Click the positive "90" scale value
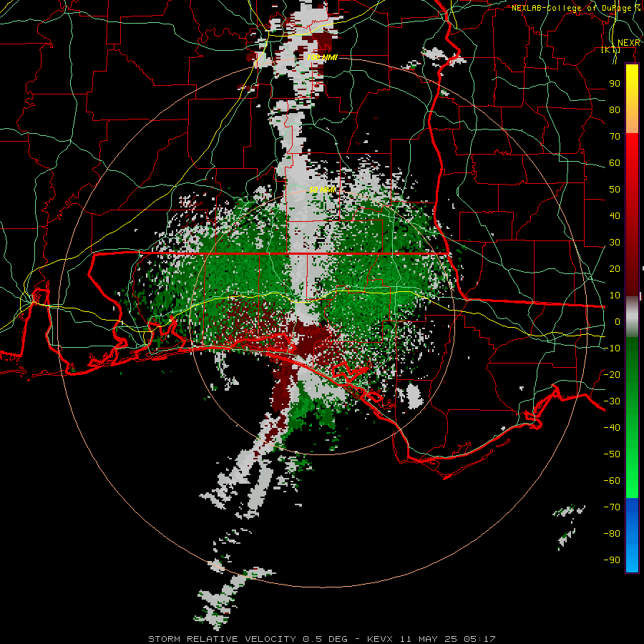Image resolution: width=644 pixels, height=644 pixels. click(x=615, y=84)
